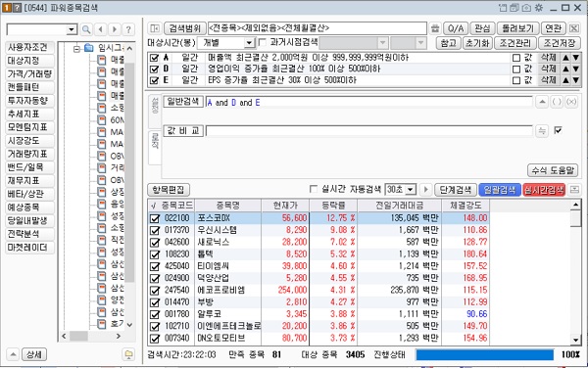588x368 pixels.
Task: Run the blue 일괄검색 button
Action: click(500, 190)
